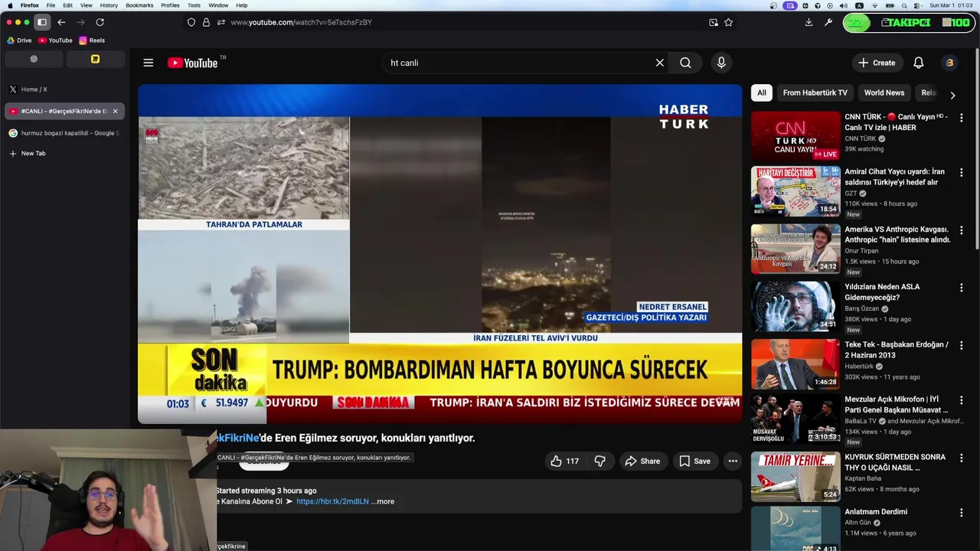
Task: Bookmark page with star icon
Action: coord(728,22)
